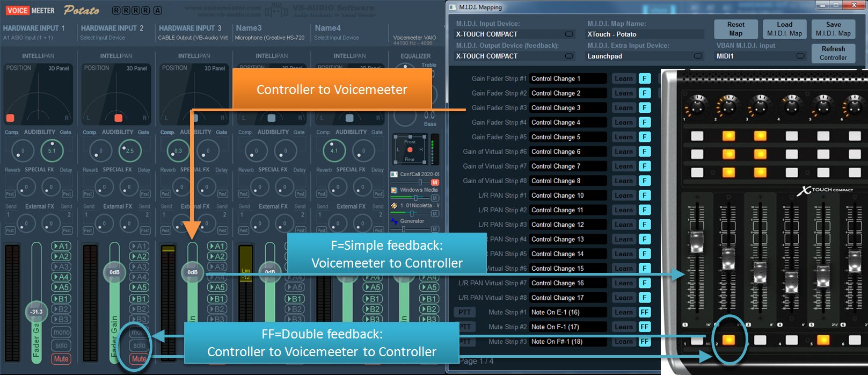Click Page 1 / 4 indicator
Screen dimensions: 868x375
click(477, 361)
